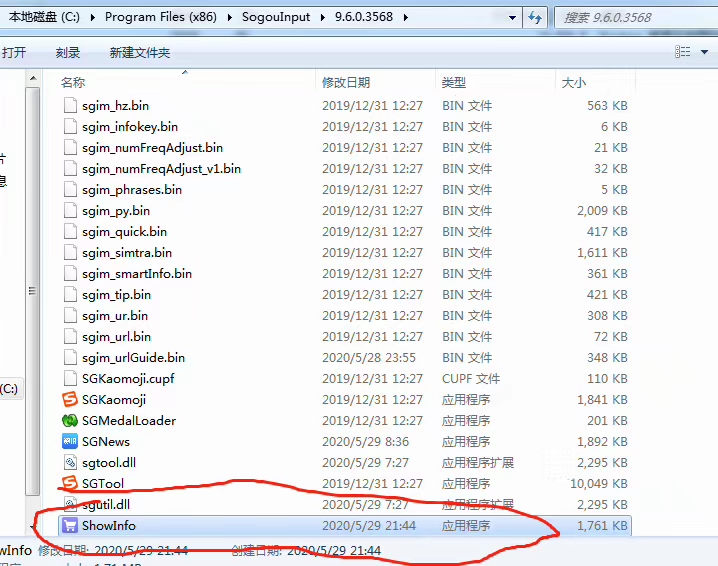Click the SogouInput breadcrumb in address bar
Screen dimensions: 718x566
point(274,17)
